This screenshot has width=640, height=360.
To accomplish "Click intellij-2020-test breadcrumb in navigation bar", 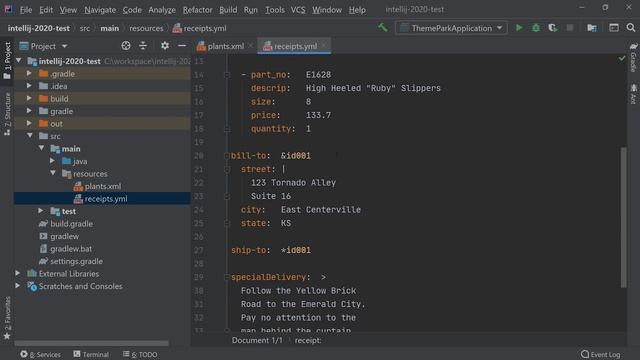I will click(39, 28).
